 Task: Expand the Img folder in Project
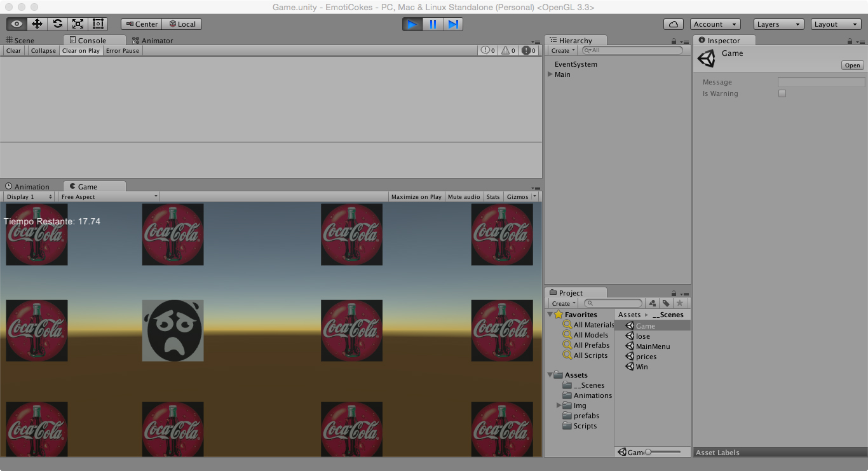point(559,406)
